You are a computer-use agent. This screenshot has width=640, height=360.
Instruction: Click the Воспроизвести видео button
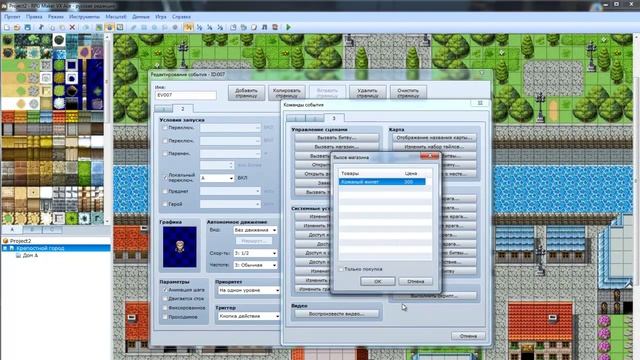(x=337, y=314)
